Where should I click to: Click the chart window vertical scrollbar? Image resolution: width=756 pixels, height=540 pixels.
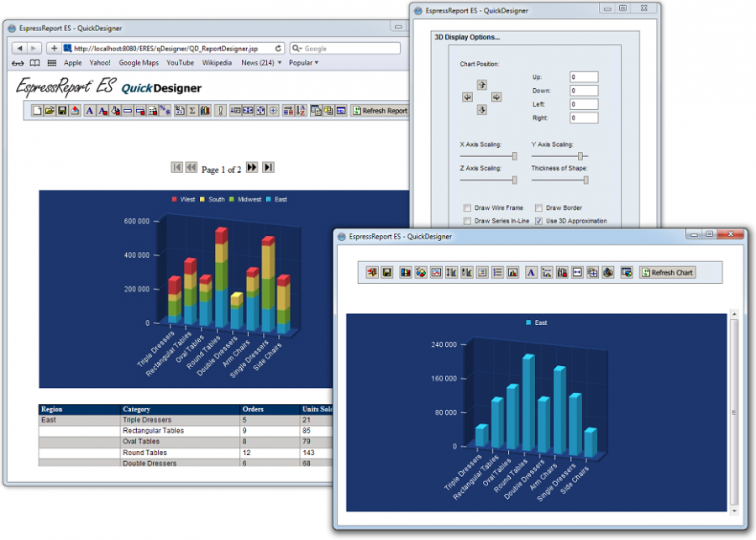click(x=734, y=412)
